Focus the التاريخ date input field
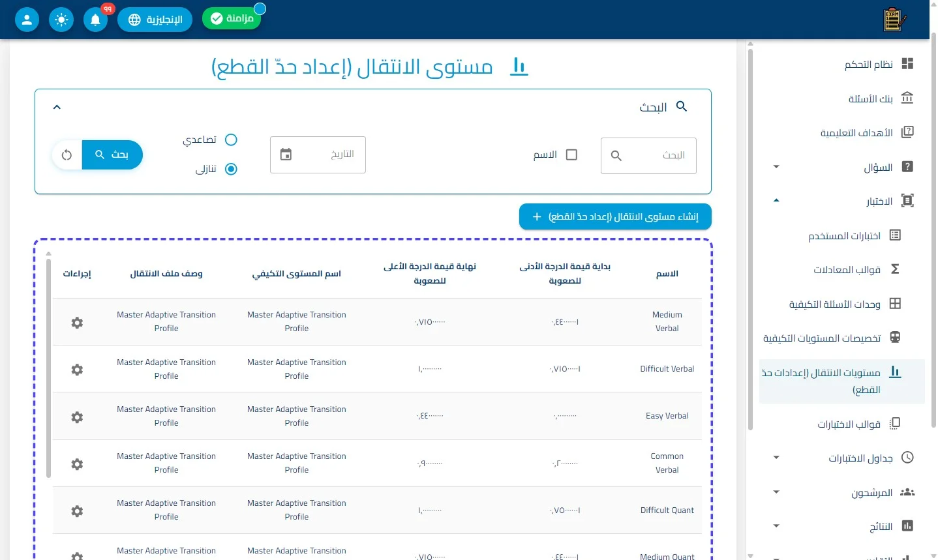This screenshot has width=938, height=560. pos(318,155)
